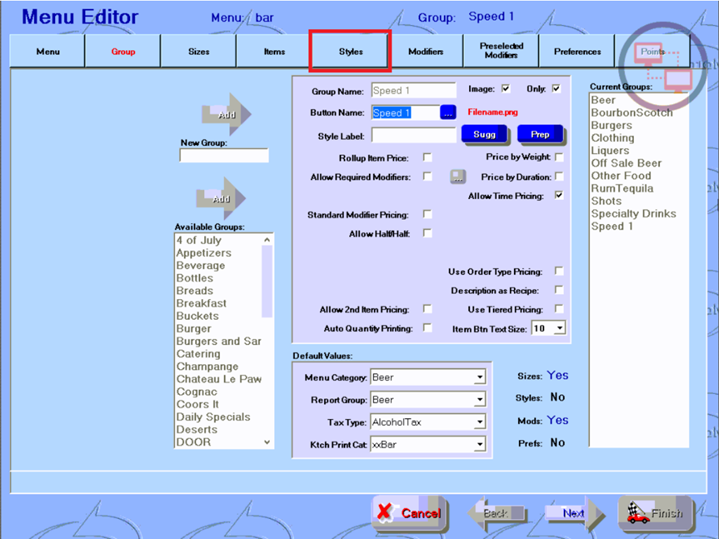Click the Add arrow above Available Groups
The image size is (719, 539).
pyautogui.click(x=221, y=198)
